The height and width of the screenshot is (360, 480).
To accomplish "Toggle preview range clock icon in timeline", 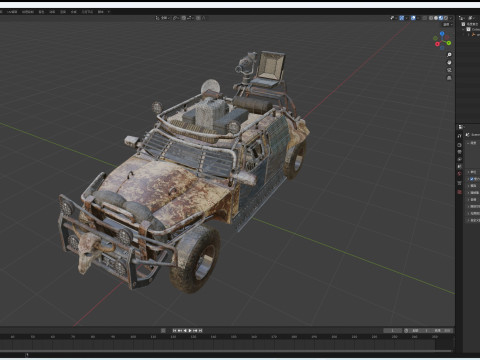I will [406, 330].
